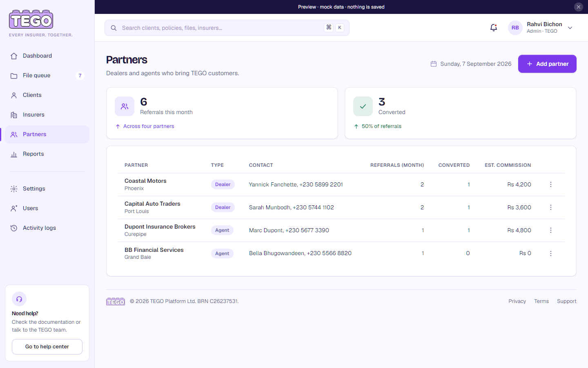Open the Privacy footer link

point(517,301)
